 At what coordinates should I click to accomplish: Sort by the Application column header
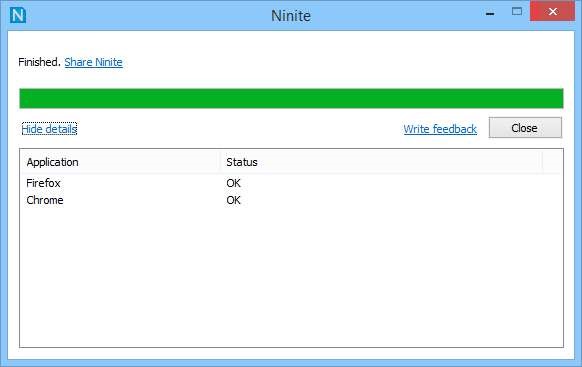[120, 162]
